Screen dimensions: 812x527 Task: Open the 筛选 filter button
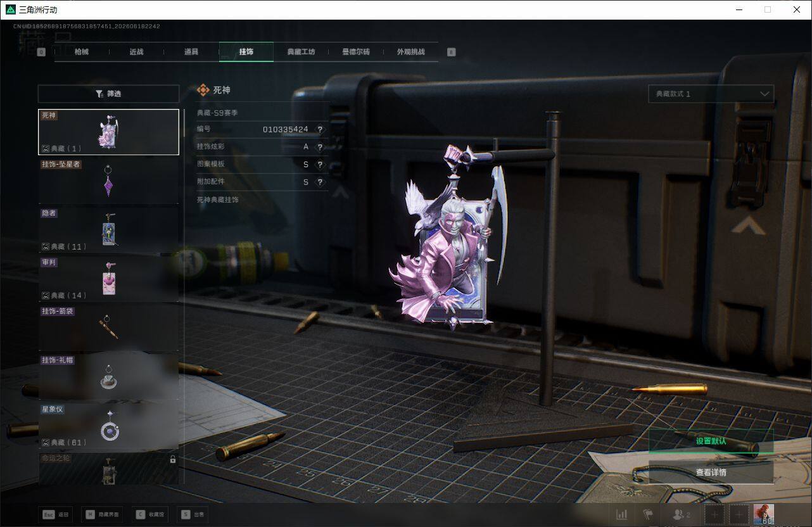click(x=108, y=94)
